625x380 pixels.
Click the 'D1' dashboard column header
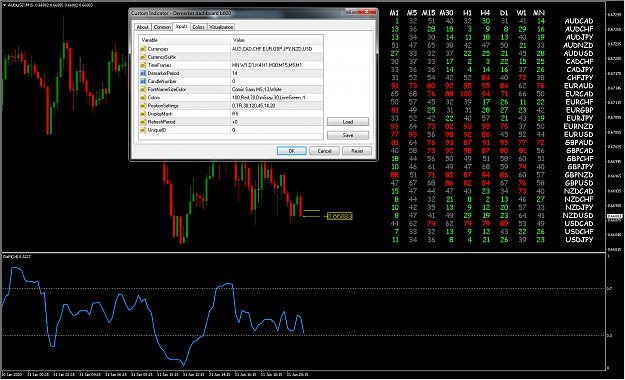[x=504, y=13]
